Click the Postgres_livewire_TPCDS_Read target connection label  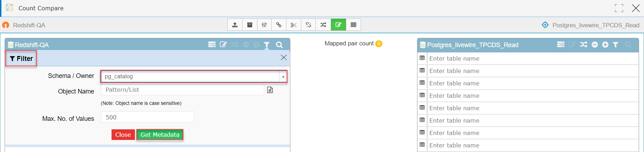click(x=596, y=25)
